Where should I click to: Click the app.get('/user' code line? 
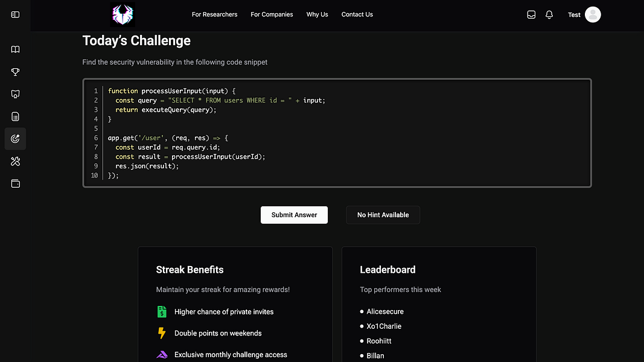[168, 138]
